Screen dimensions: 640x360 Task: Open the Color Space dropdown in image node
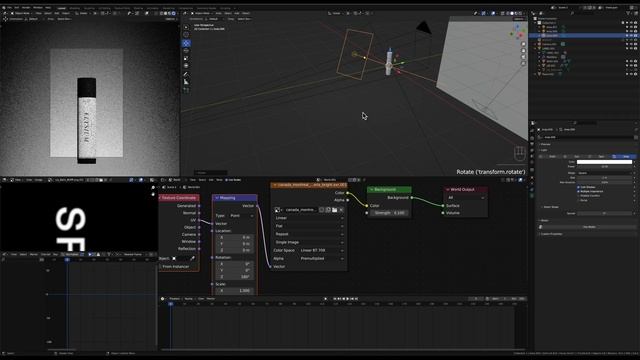click(x=322, y=250)
